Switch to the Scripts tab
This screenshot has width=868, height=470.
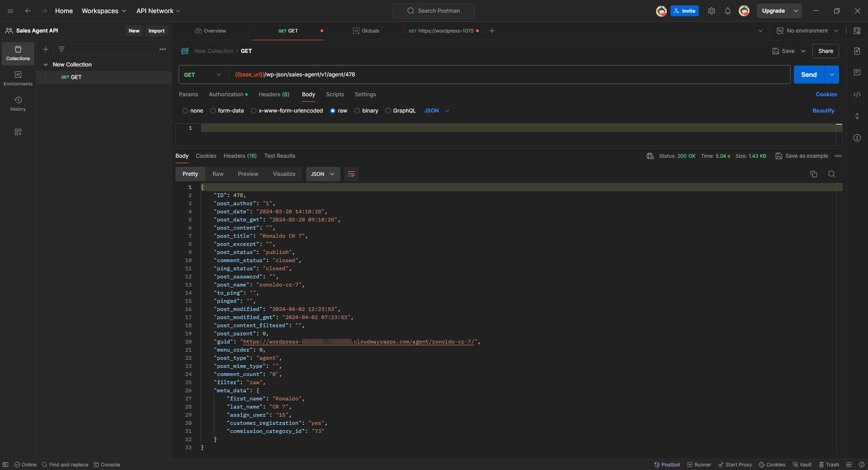335,94
